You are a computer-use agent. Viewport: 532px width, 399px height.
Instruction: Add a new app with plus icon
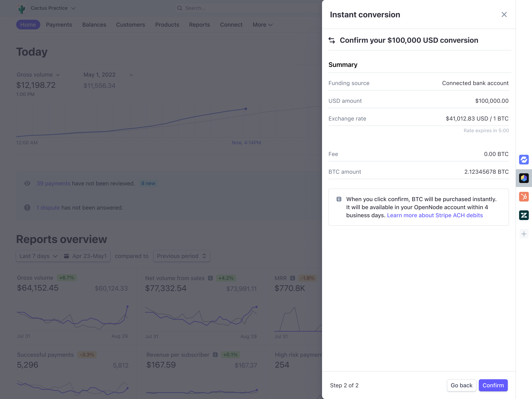[x=524, y=234]
